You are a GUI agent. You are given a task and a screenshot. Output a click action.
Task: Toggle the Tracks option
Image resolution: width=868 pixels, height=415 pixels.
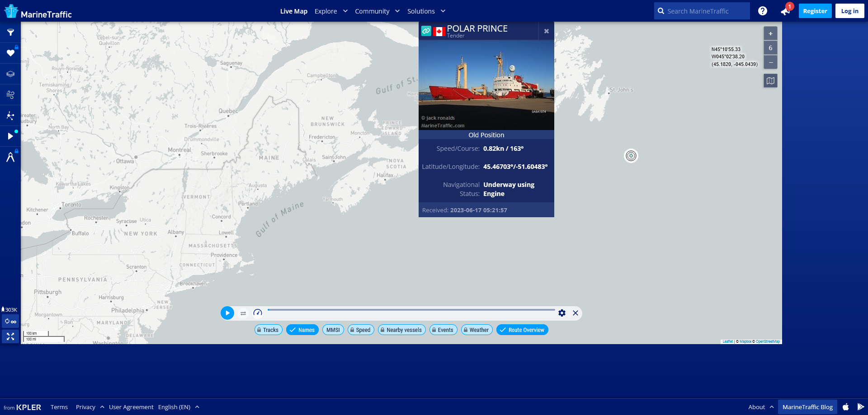click(269, 330)
